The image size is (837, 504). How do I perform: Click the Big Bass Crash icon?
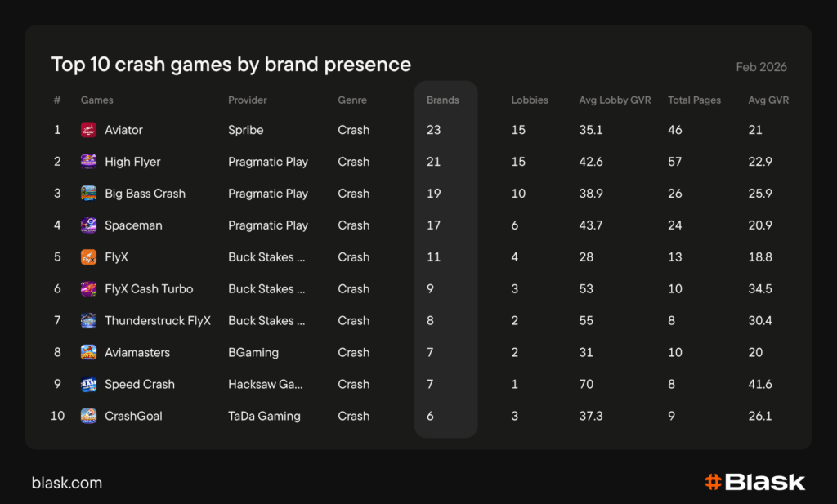click(88, 194)
